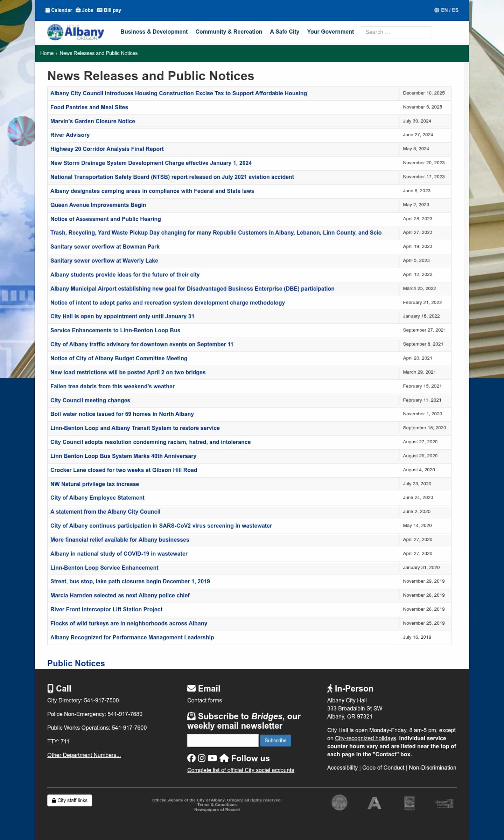Open the Calendar link in top bar

point(59,10)
